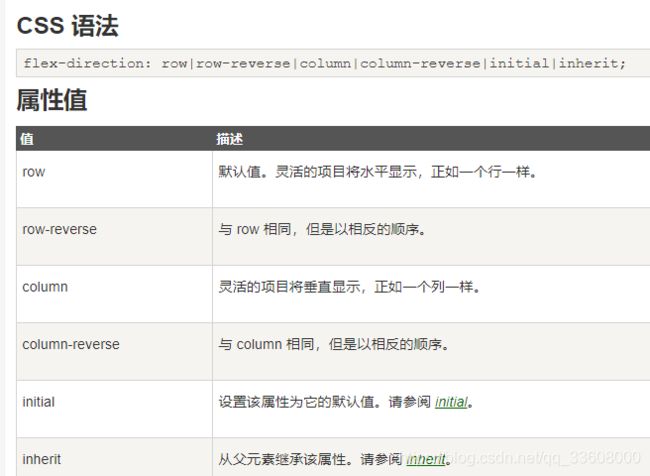Click the '值' column header

pos(27,138)
